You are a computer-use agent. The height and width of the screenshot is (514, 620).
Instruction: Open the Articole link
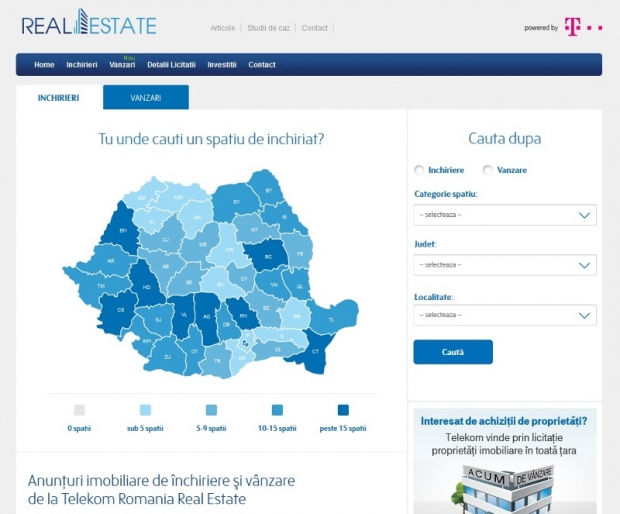pyautogui.click(x=223, y=28)
